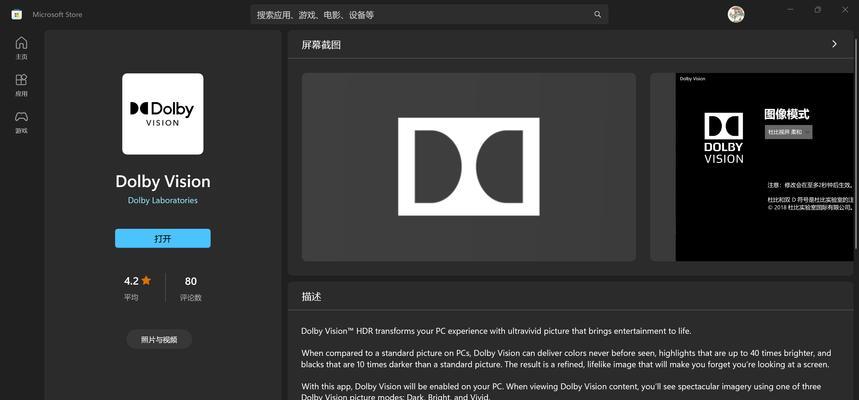This screenshot has width=859, height=400.
Task: Click the Microsoft Store window title
Action: point(57,15)
